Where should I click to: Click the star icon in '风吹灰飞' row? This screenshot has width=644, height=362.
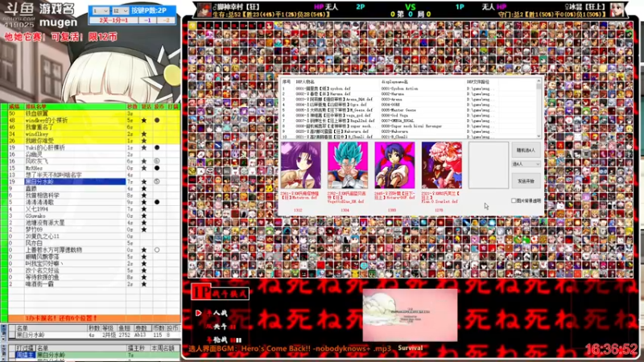point(144,162)
